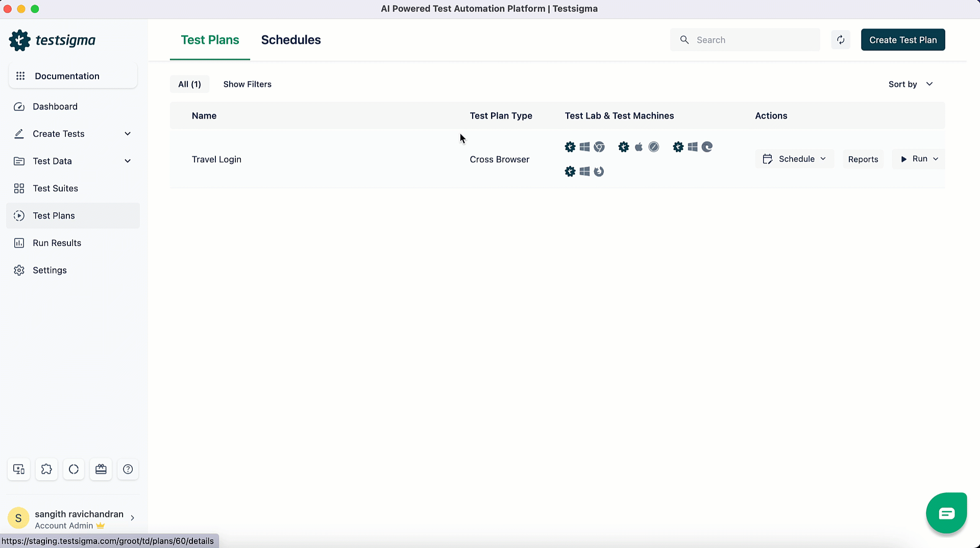Click the Windows icon beside Edge

click(x=693, y=147)
